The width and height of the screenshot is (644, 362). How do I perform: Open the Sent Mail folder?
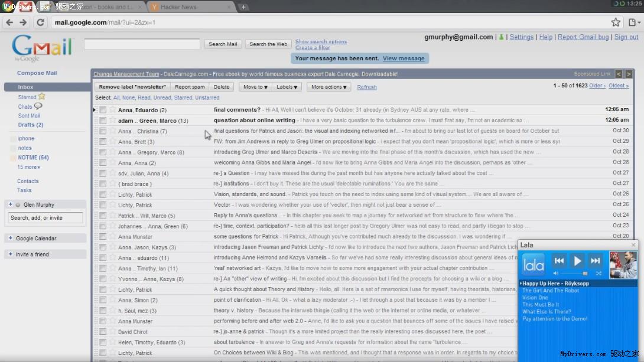click(29, 116)
